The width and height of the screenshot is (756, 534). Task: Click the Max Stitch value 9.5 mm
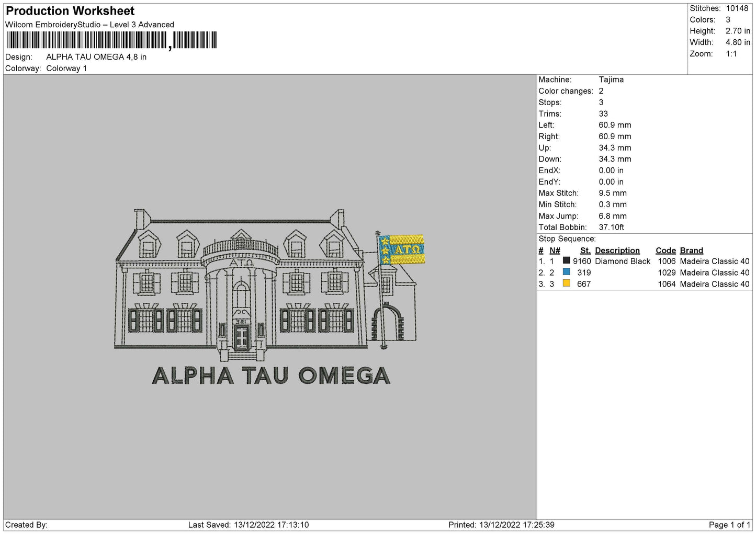pos(613,193)
